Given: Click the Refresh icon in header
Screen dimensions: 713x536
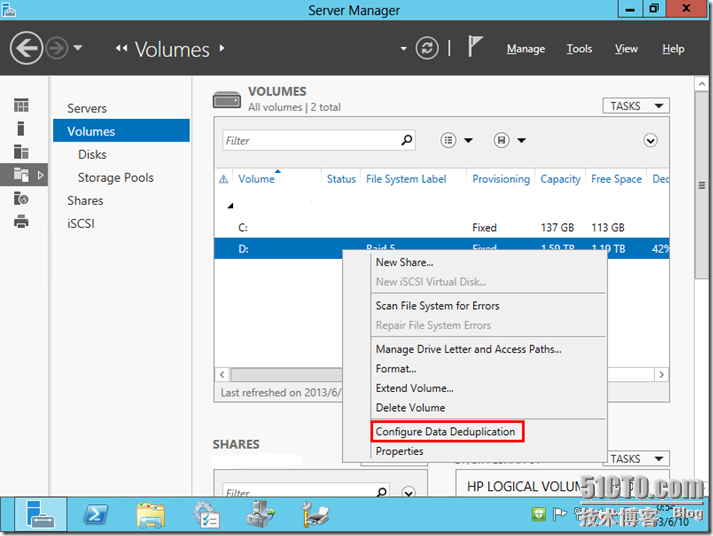Looking at the screenshot, I should 427,48.
